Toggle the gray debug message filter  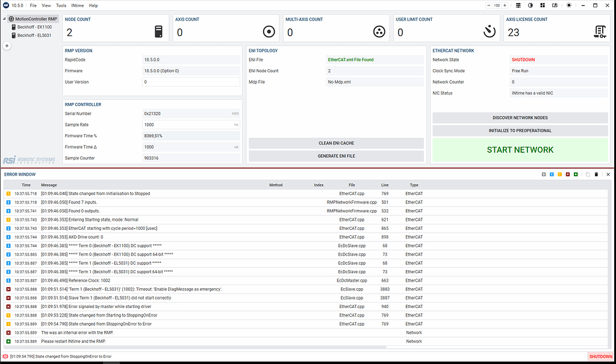[x=544, y=174]
